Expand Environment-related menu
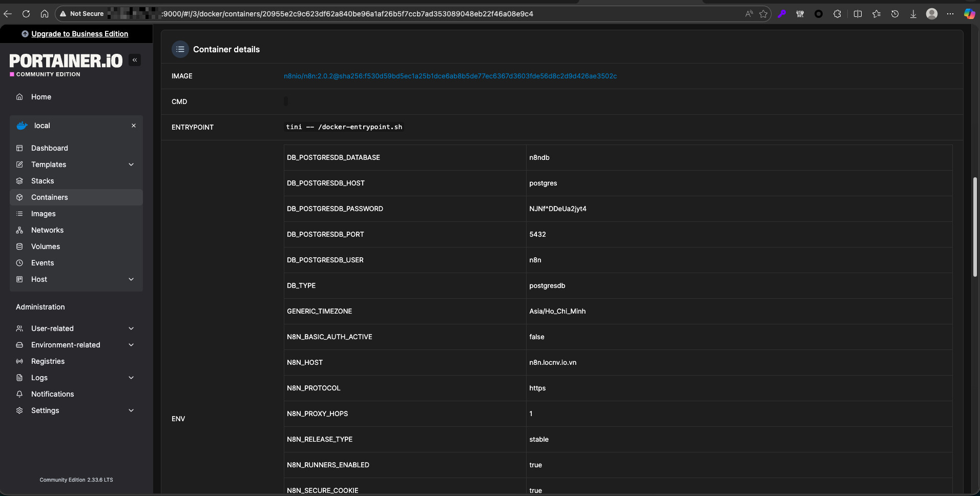 click(131, 345)
